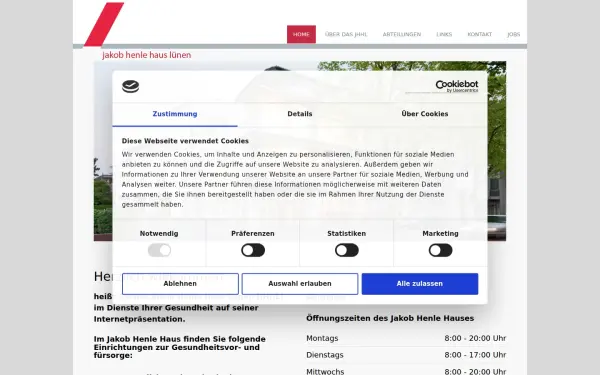Click the 'Notwendig' category label
This screenshot has width=600, height=375.
point(159,233)
